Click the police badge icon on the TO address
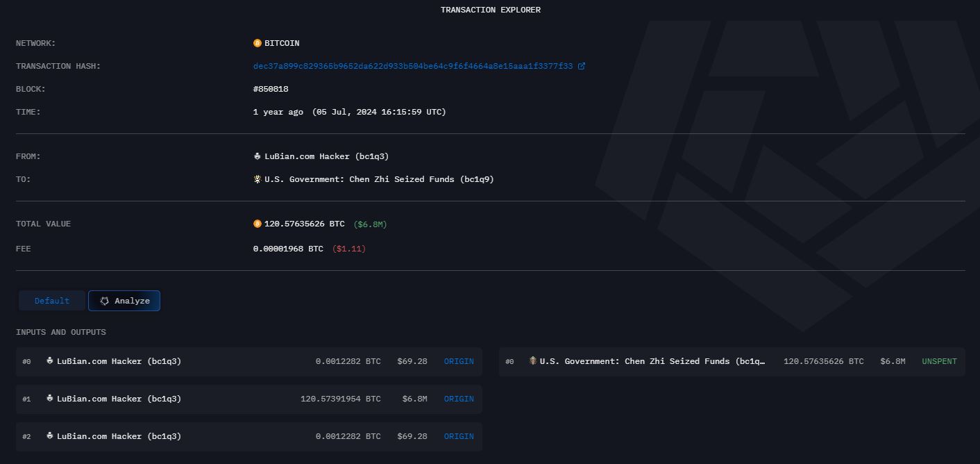Screen dimensions: 980x464 257,179
